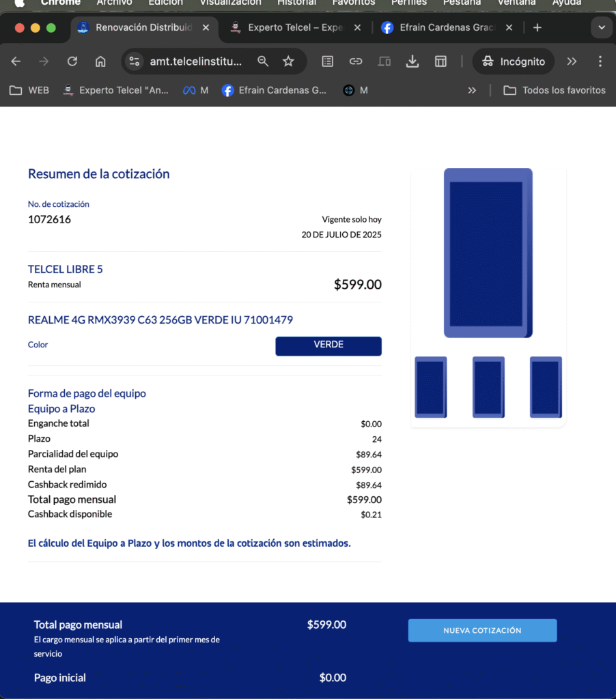Expand the tab search dropdown arrow

click(602, 27)
